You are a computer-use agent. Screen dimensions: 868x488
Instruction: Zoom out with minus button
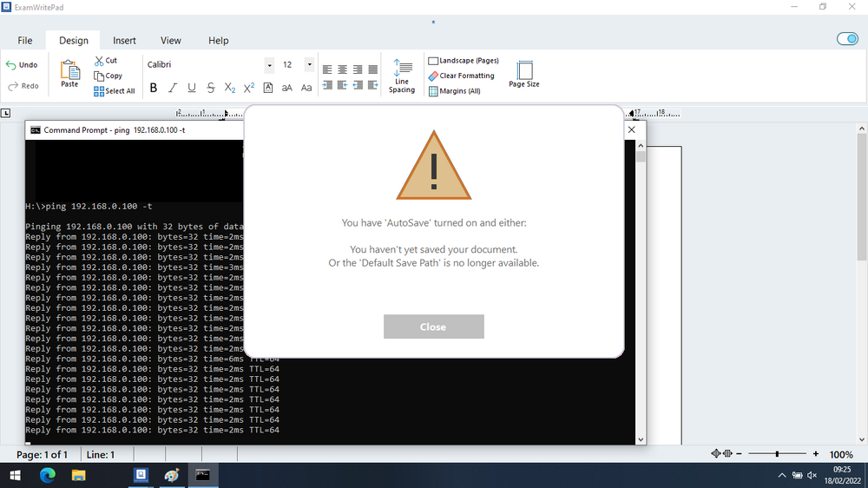pyautogui.click(x=739, y=453)
